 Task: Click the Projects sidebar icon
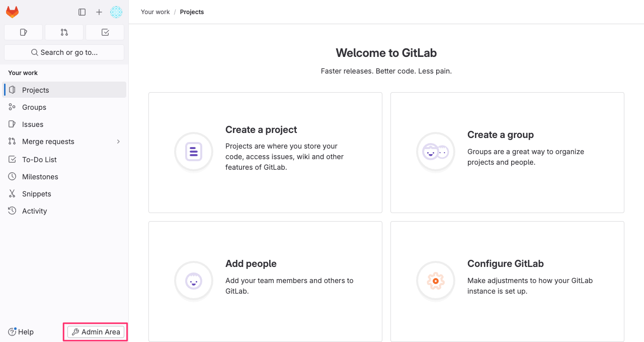pyautogui.click(x=12, y=90)
